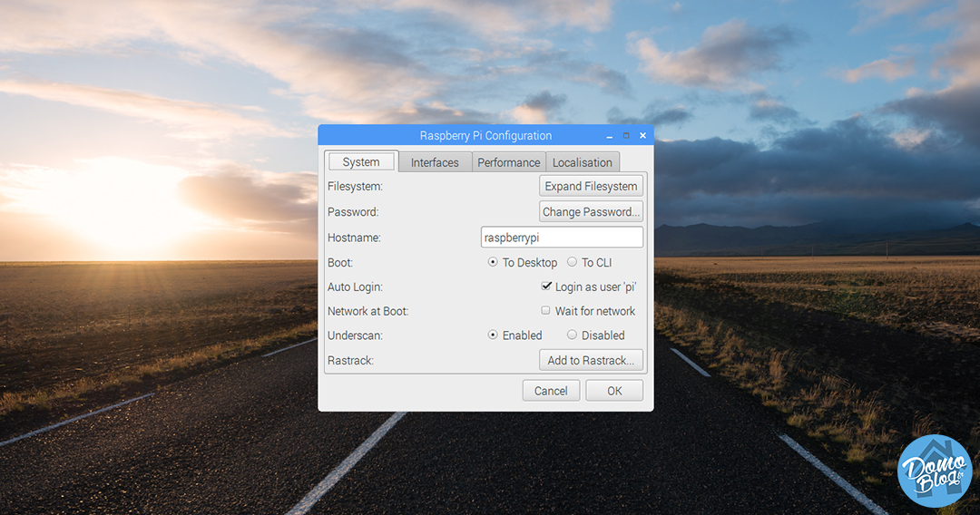Open the Performance tab
The width and height of the screenshot is (980, 515).
tap(508, 162)
